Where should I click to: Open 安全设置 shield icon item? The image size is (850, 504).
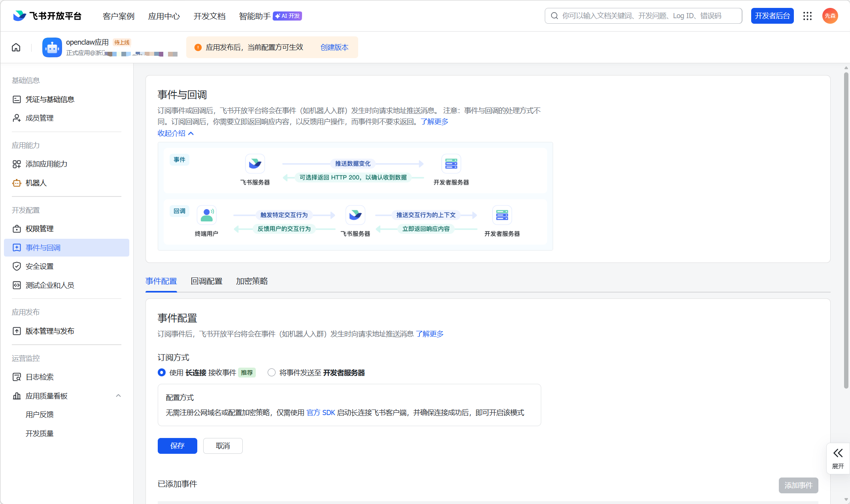[x=17, y=266]
